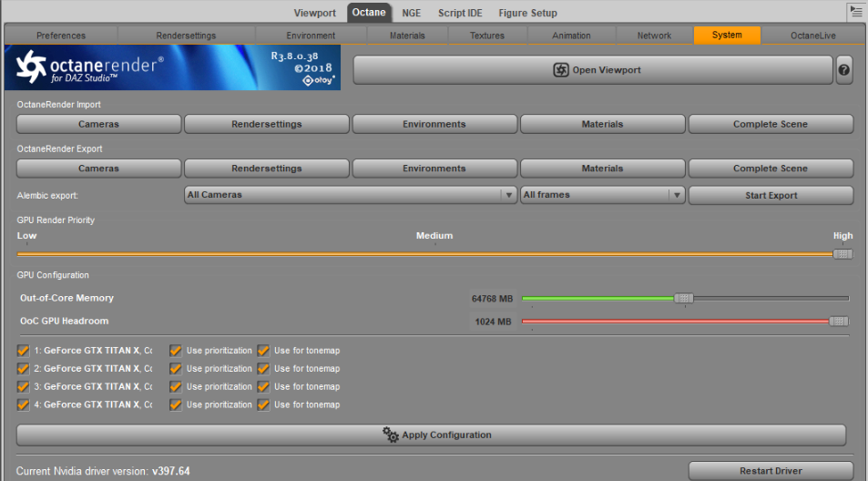Image resolution: width=868 pixels, height=481 pixels.
Task: Export Rendersettings under OctaneRender Export
Action: click(266, 169)
